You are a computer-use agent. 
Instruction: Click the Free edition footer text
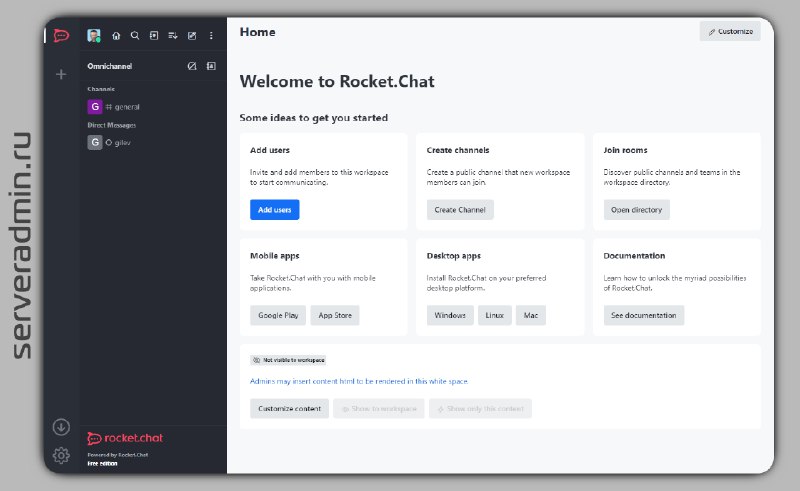point(102,463)
